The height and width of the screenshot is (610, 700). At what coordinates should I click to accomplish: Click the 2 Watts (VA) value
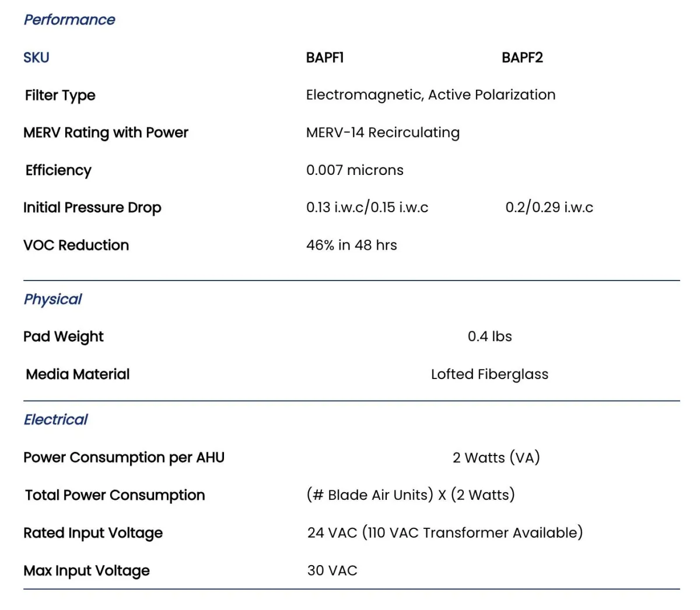click(496, 458)
